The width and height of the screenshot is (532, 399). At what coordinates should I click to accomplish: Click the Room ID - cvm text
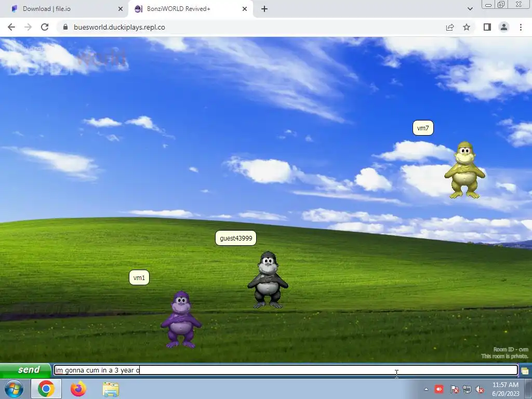(x=511, y=350)
